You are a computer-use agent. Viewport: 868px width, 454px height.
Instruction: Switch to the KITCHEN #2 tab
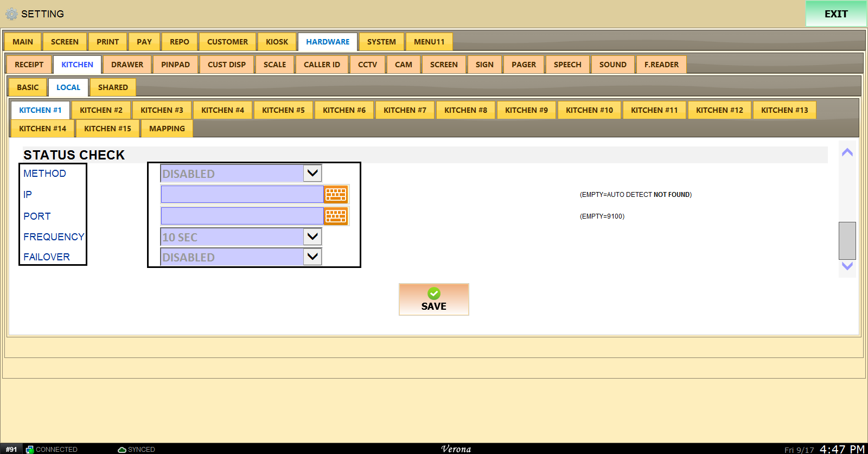click(101, 110)
